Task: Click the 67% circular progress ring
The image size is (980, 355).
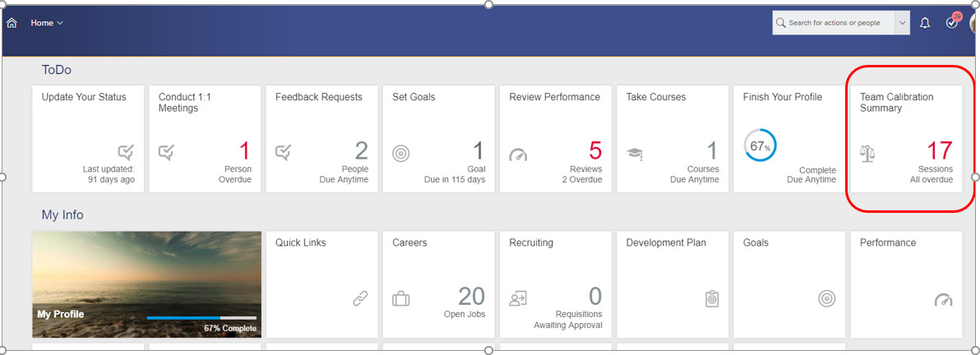Action: click(760, 146)
